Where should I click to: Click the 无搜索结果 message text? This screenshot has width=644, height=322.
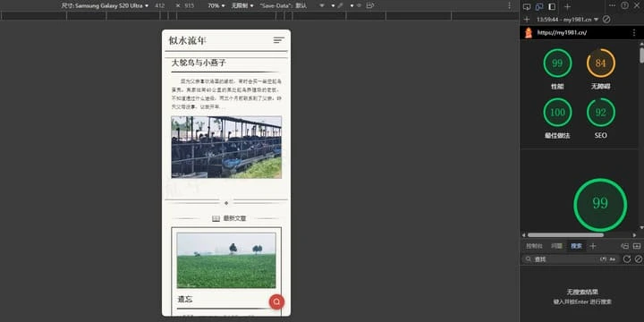coord(582,292)
